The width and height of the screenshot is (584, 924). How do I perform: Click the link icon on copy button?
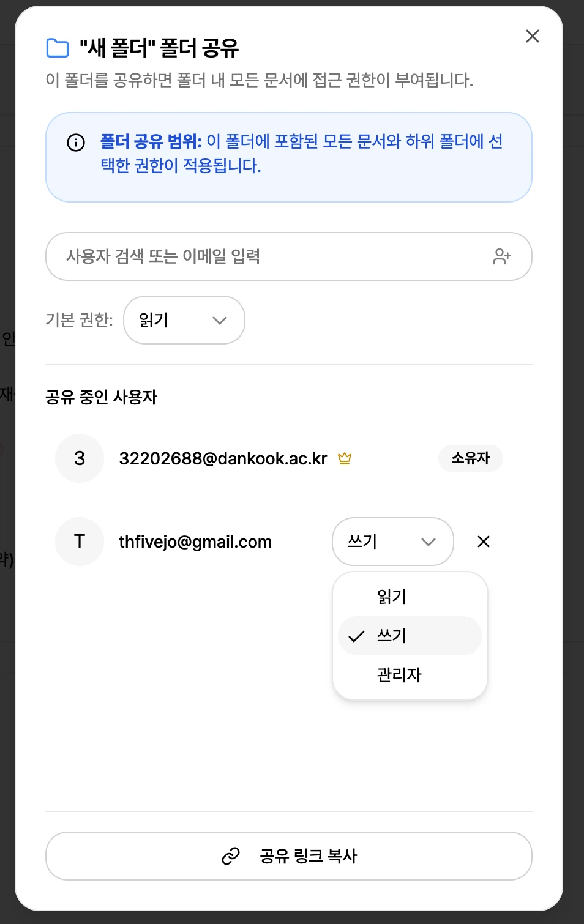[x=231, y=856]
